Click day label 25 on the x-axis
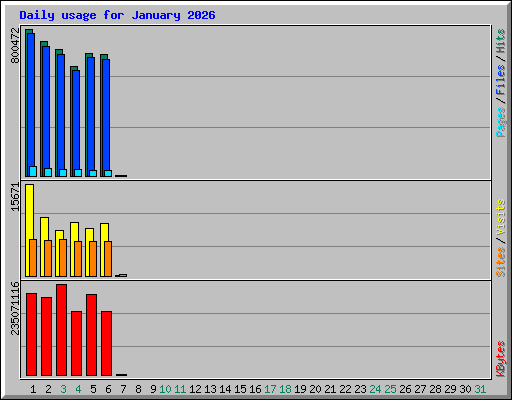This screenshot has width=512, height=400. pos(390,389)
